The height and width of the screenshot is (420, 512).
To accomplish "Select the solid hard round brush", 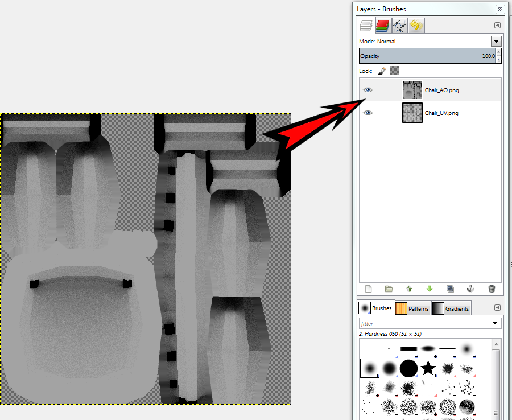I will (409, 368).
